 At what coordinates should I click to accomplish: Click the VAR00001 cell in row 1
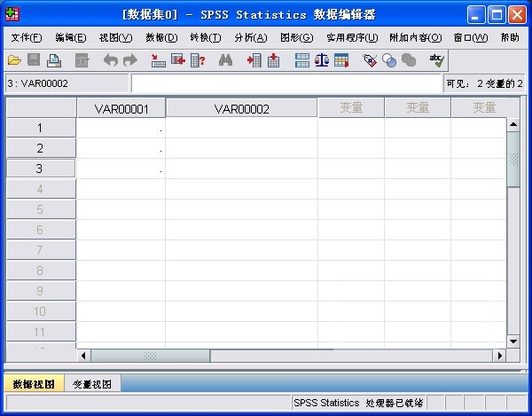pyautogui.click(x=121, y=128)
